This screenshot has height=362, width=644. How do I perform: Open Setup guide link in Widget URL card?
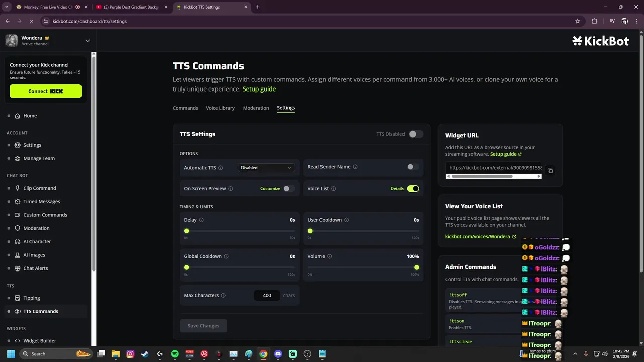tap(506, 154)
